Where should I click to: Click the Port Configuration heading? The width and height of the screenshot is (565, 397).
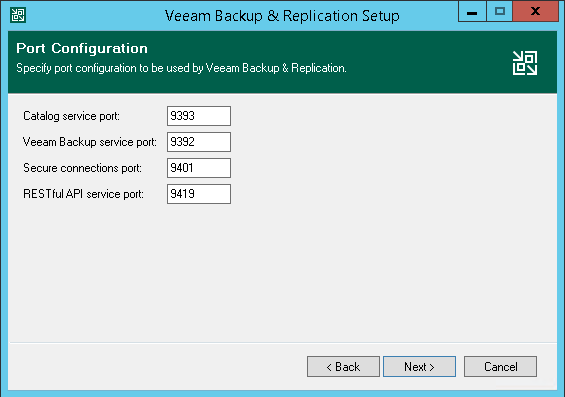[82, 48]
